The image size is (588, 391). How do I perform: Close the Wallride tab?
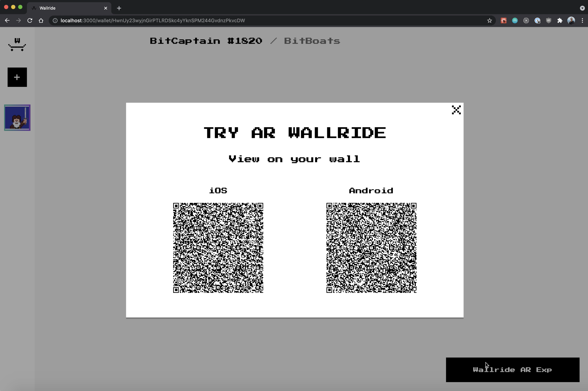106,8
